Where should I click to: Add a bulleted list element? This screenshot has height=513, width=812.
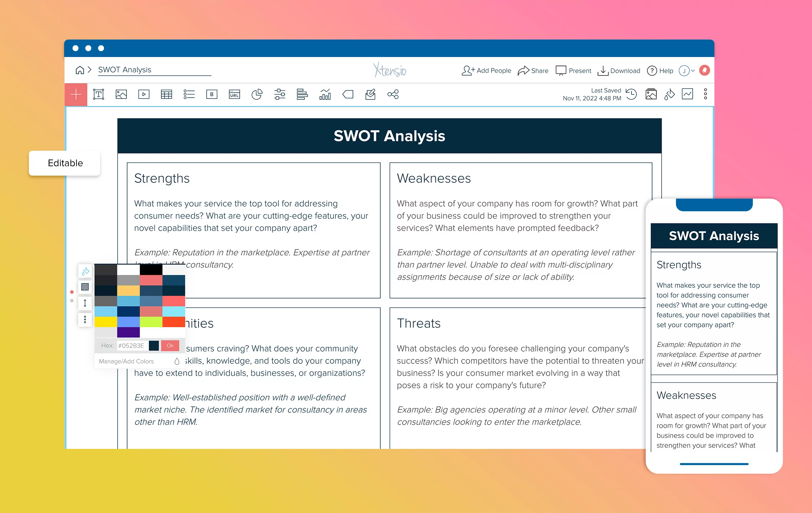tap(189, 94)
